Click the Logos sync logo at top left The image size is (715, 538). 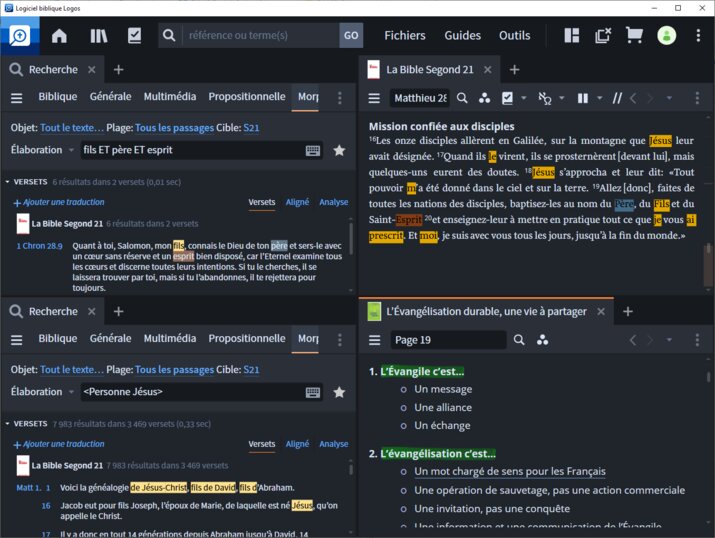click(x=20, y=36)
